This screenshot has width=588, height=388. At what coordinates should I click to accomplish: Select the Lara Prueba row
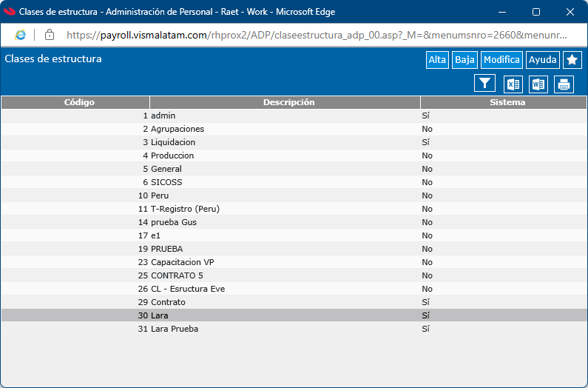pos(294,329)
